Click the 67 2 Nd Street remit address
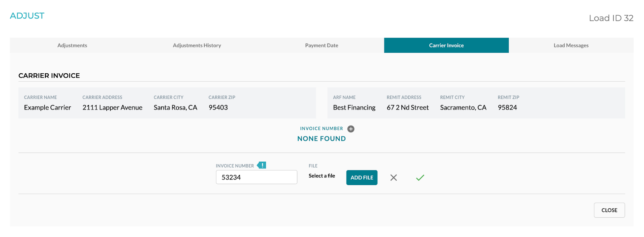This screenshot has height=237, width=644. (408, 107)
